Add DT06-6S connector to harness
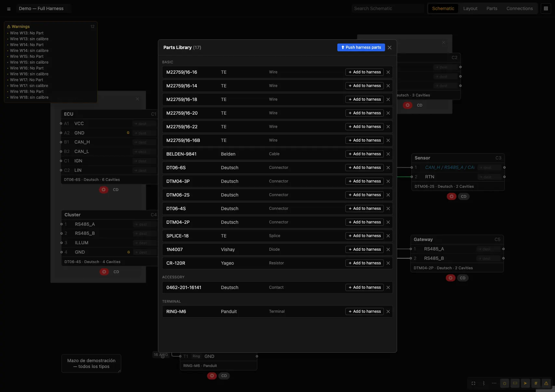This screenshot has height=392, width=555. 365,168
